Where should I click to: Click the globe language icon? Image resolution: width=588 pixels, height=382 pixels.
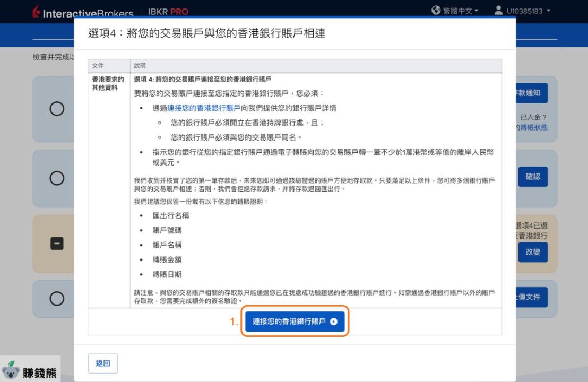[436, 10]
